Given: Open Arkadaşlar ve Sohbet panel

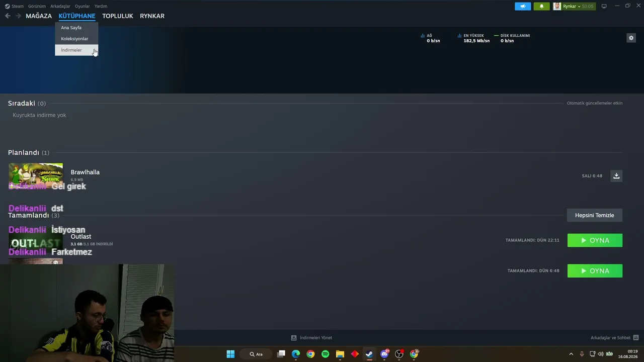Looking at the screenshot, I should [614, 338].
